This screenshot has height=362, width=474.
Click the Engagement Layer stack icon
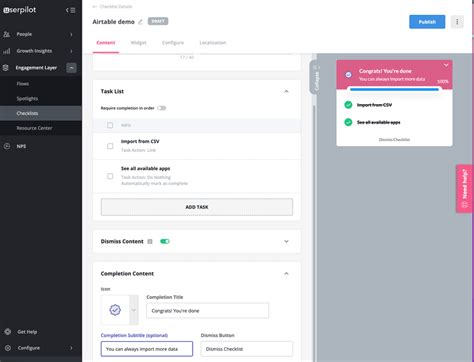coord(6,68)
